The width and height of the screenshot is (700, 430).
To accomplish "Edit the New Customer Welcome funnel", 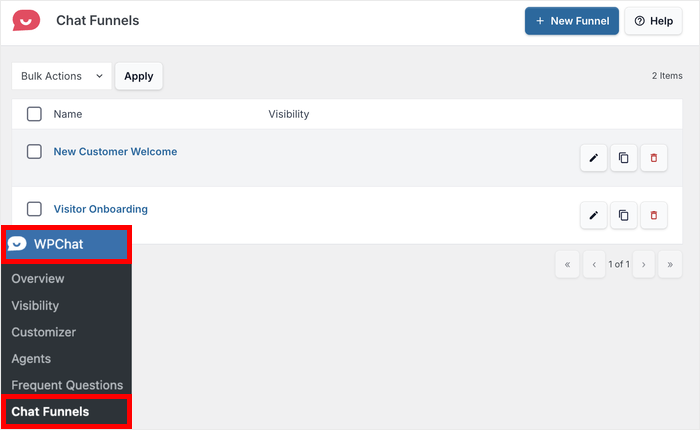I will click(593, 158).
